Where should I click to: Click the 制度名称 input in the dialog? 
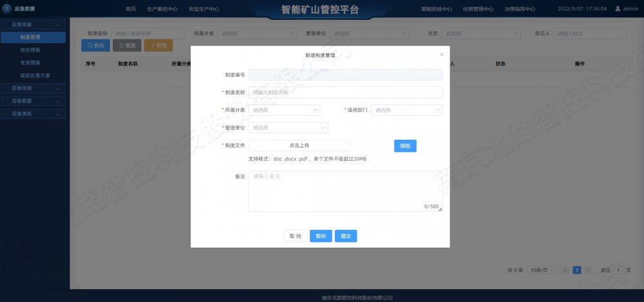[345, 93]
